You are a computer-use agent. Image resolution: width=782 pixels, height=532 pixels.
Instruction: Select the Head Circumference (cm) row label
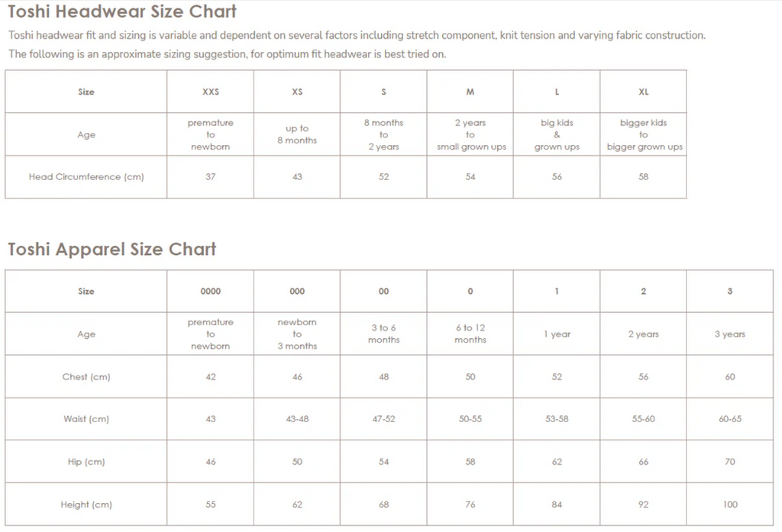pos(86,177)
